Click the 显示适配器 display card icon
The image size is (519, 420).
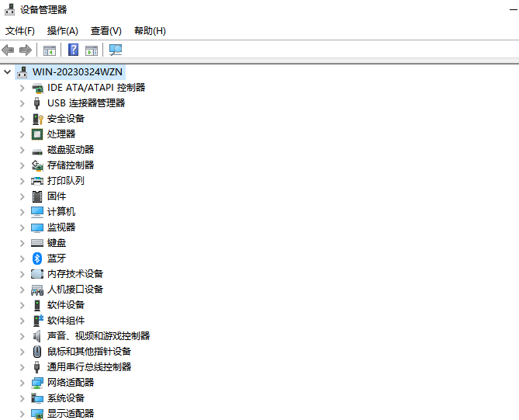coord(37,414)
